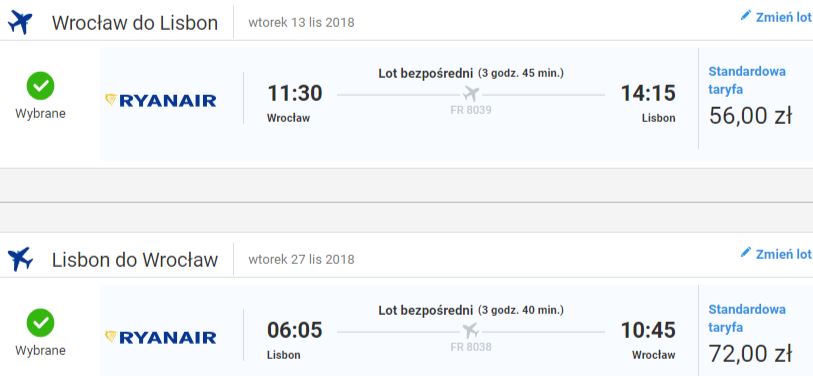
Task: Click the pencil icon for the return flight
Action: (746, 253)
